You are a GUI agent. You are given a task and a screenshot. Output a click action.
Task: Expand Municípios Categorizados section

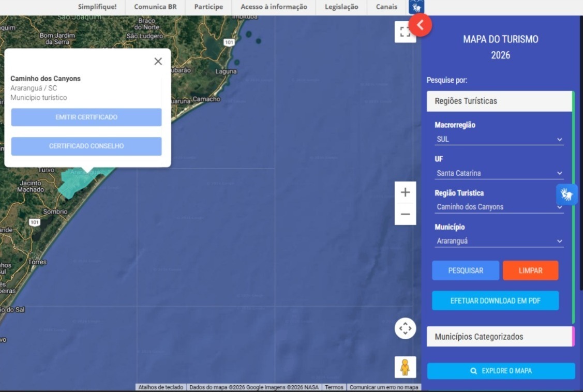click(499, 337)
